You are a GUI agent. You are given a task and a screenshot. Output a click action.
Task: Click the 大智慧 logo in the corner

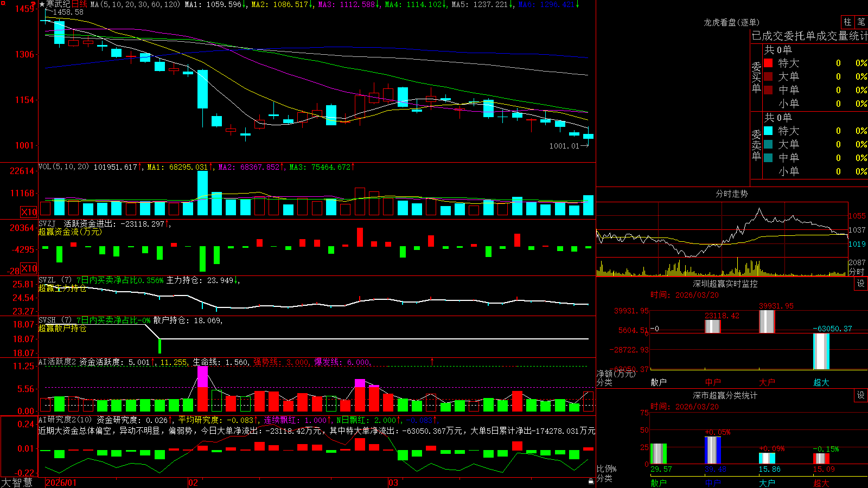pos(17,482)
